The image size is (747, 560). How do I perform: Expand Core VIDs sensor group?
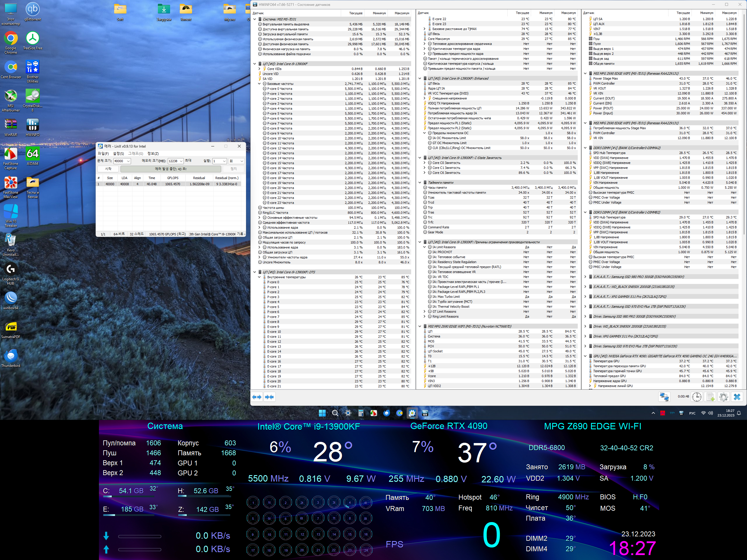point(259,69)
